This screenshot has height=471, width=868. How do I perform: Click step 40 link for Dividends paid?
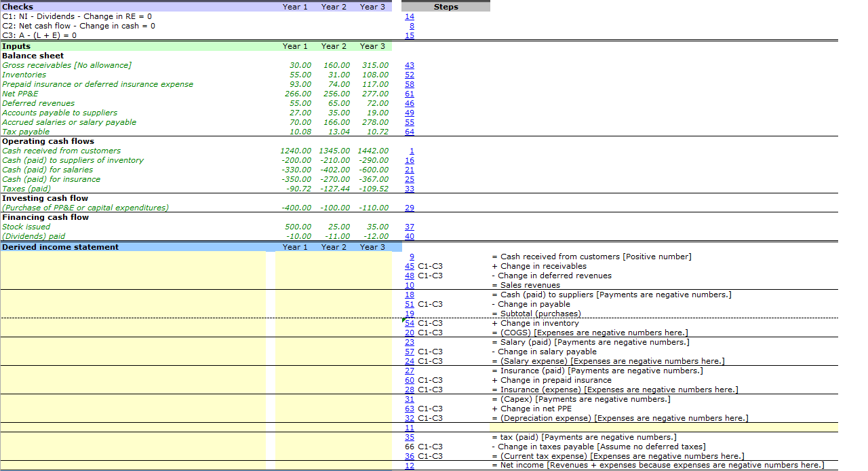409,236
